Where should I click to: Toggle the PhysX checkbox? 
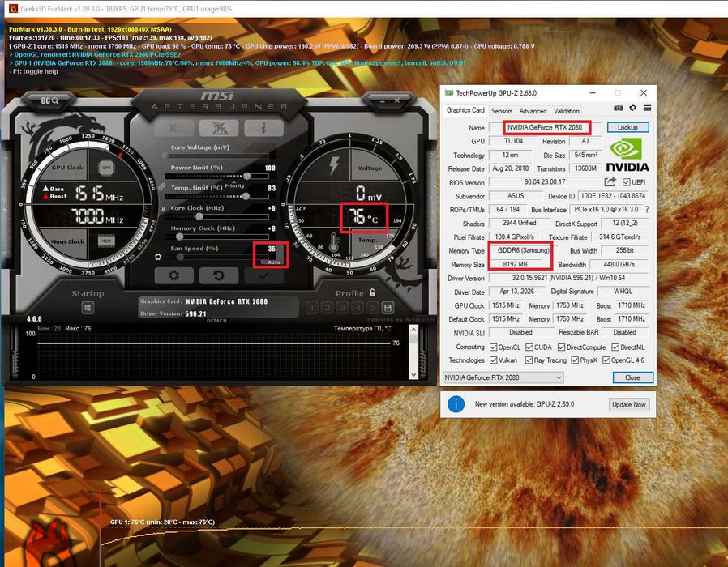[x=575, y=360]
